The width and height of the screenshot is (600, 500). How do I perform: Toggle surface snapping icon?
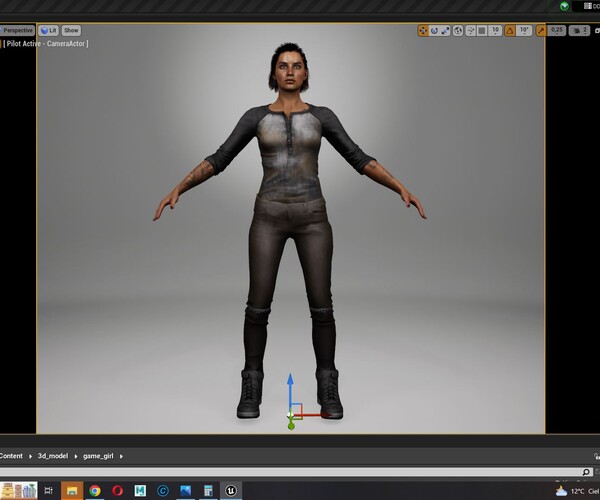click(x=471, y=31)
